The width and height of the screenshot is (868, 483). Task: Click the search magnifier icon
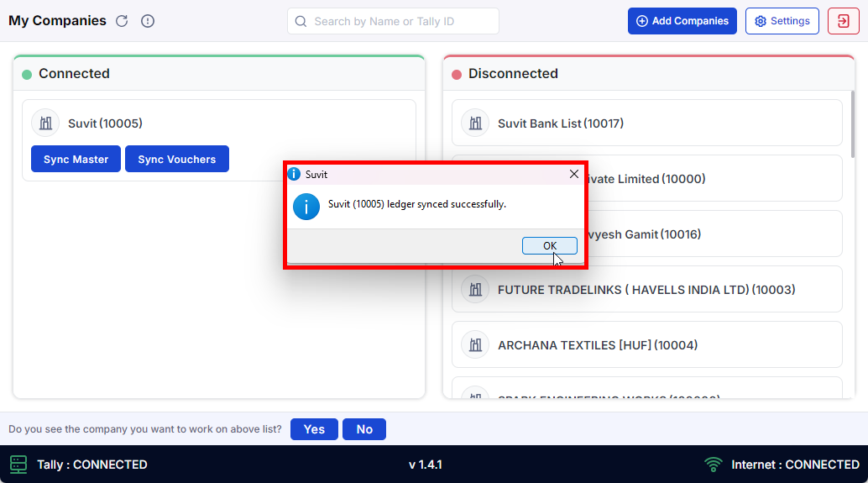coord(301,21)
